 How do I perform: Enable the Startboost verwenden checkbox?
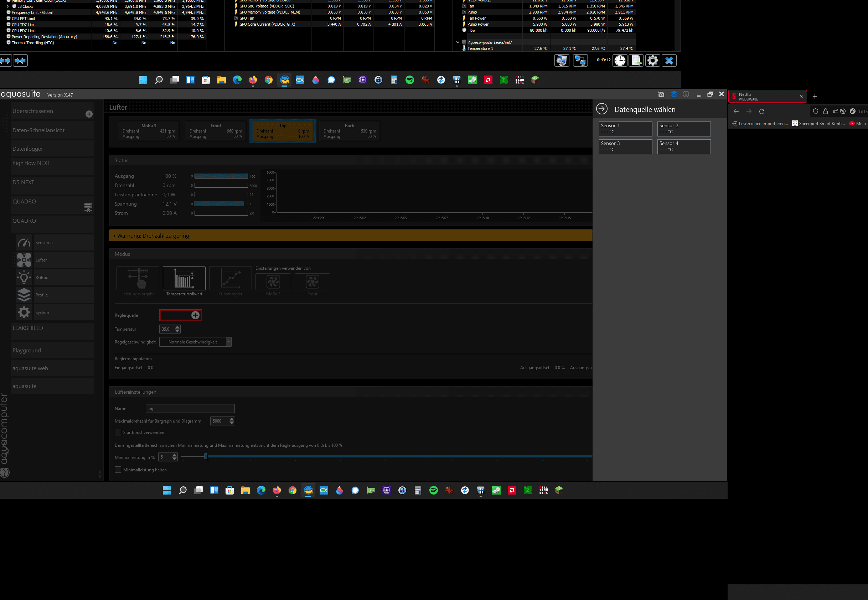[x=118, y=432]
